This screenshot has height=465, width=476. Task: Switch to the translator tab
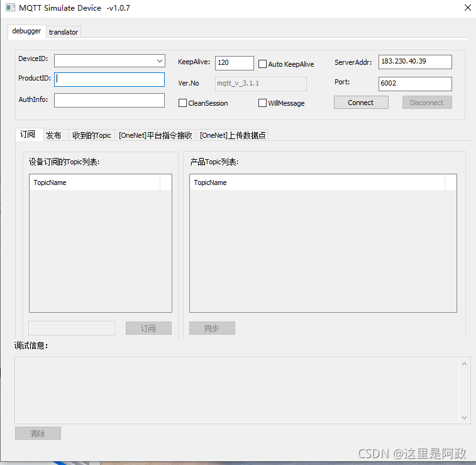coord(64,32)
